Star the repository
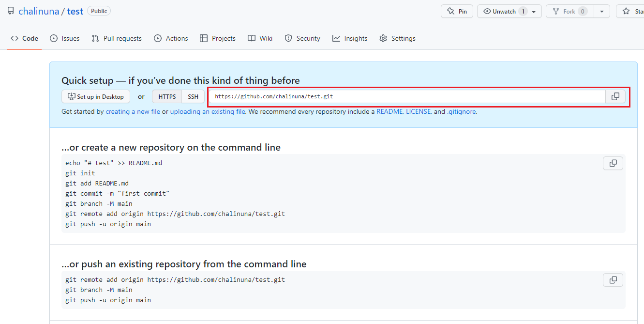Screen dimensions: 644x324 pos(630,11)
